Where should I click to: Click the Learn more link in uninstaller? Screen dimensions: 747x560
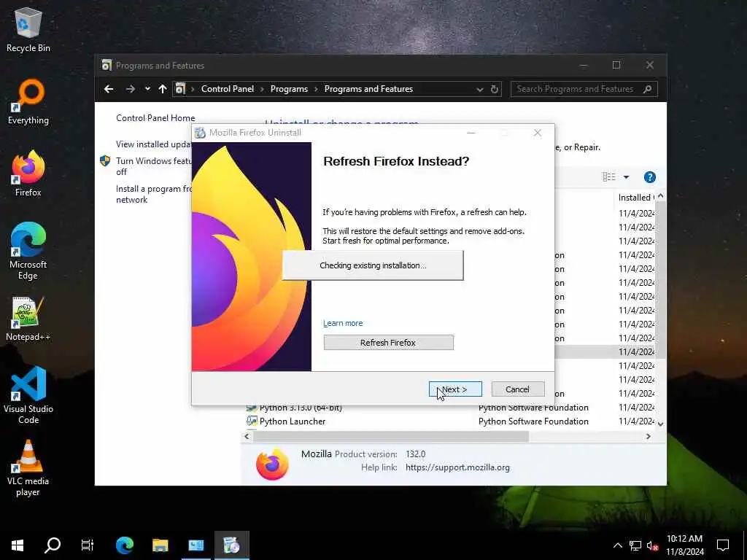pyautogui.click(x=343, y=323)
